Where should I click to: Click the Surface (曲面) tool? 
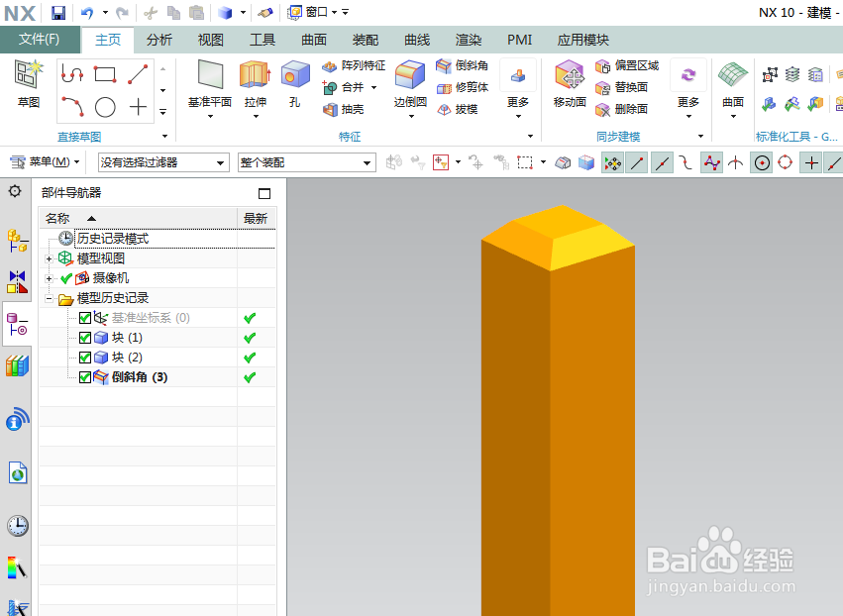[x=733, y=87]
